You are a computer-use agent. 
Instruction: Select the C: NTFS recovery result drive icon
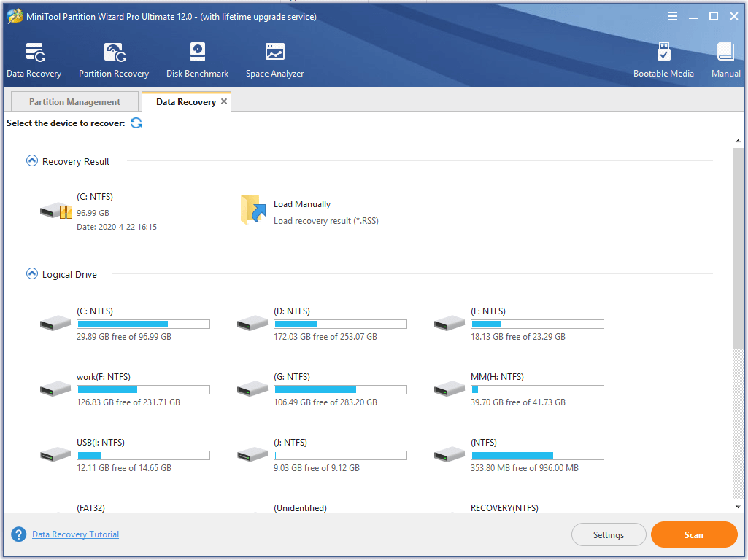point(55,210)
